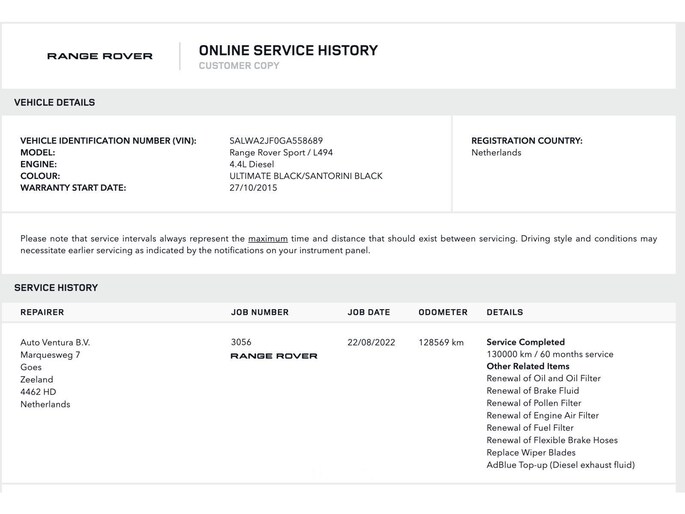Click the Online Service History title
Image resolution: width=685 pixels, height=514 pixels.
[288, 50]
